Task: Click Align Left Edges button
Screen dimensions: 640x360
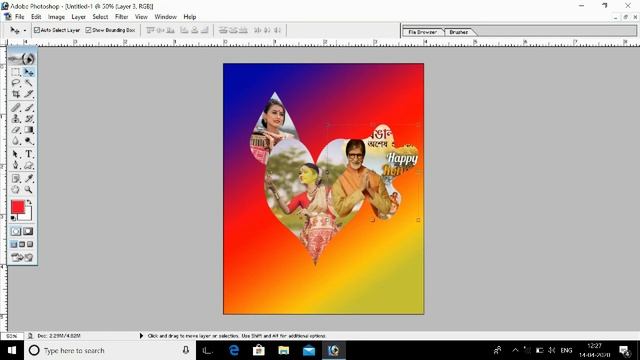Action: click(184, 30)
